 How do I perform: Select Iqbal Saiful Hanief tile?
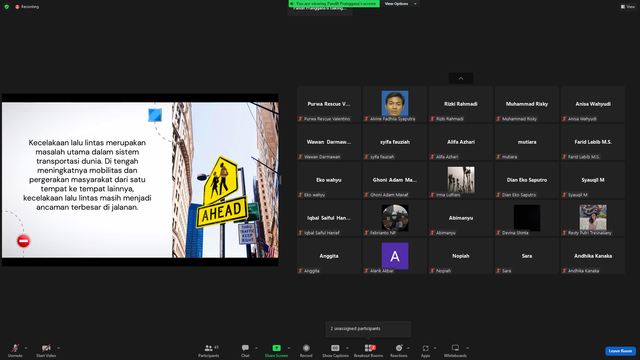pos(329,218)
